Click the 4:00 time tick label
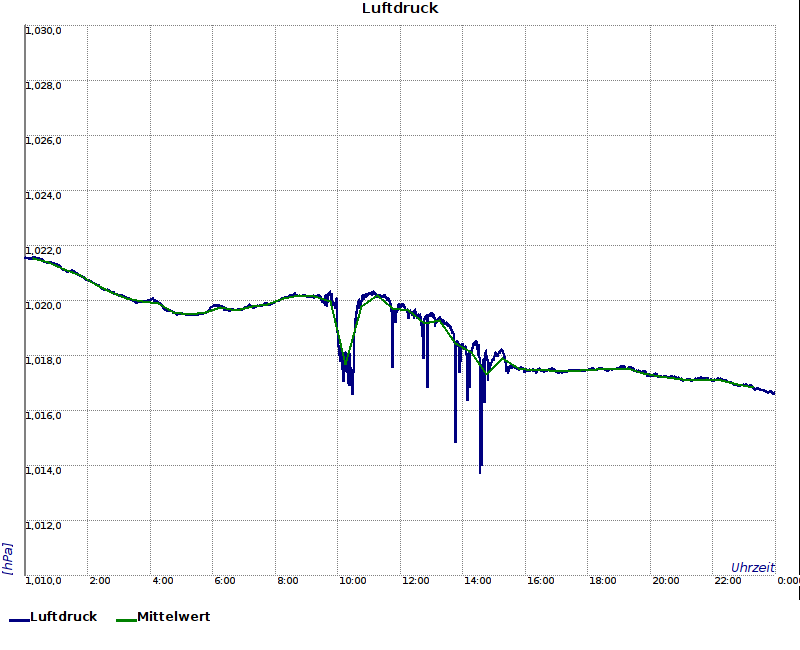Screen dimensions: 800x650 163,581
